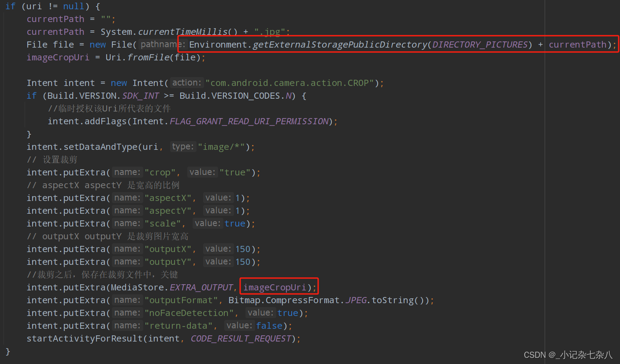
Task: Click the EXTRA_OUTPUT constant
Action: 201,287
